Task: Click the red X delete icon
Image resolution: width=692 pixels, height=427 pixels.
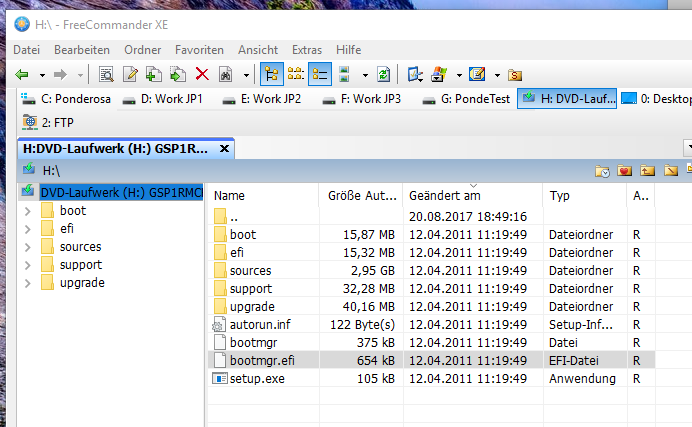Action: pos(202,75)
